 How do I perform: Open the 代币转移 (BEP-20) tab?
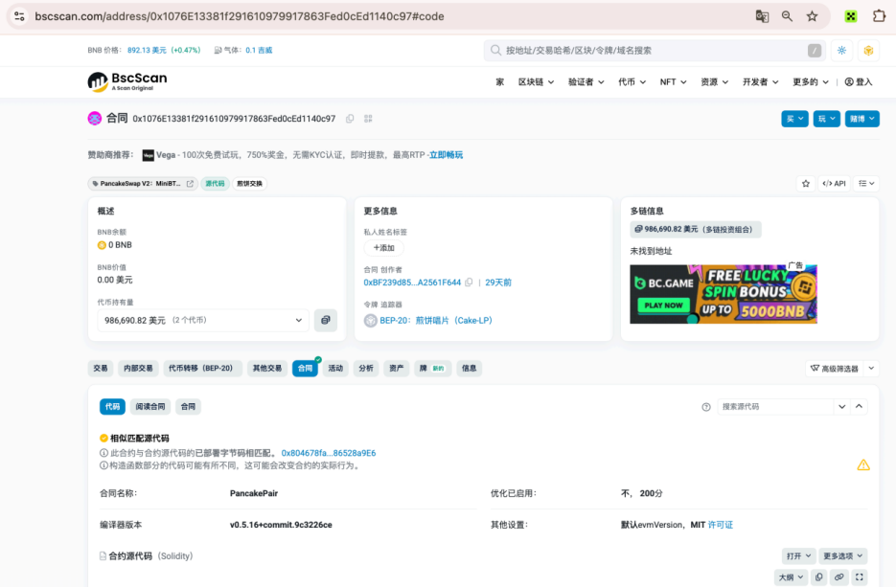(x=200, y=368)
